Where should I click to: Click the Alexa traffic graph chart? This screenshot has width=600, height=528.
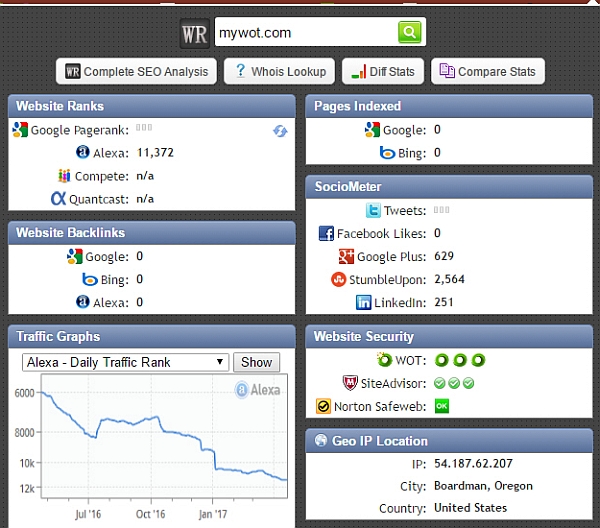(165, 436)
